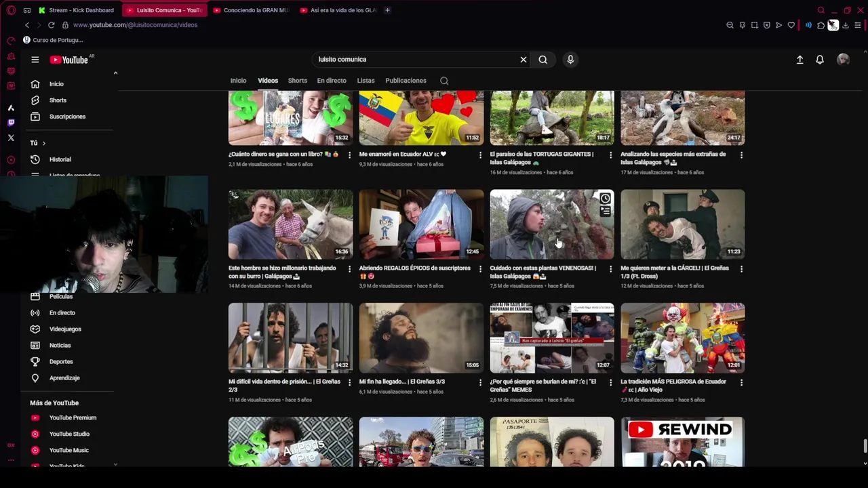Open 'Mi fin ha llegado... El Greñas 3/3' title
Screen dimensions: 868x488
click(x=401, y=382)
